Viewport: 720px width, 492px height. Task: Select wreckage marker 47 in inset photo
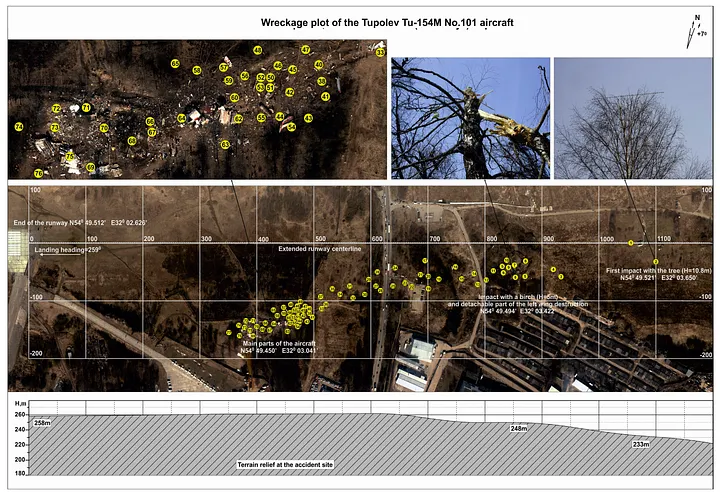[x=305, y=50]
